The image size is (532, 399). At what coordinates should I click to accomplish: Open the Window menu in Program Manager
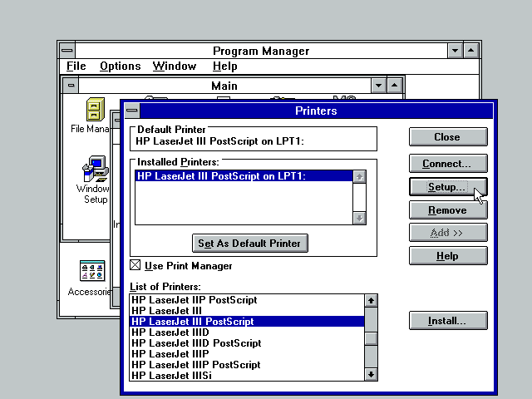(175, 66)
